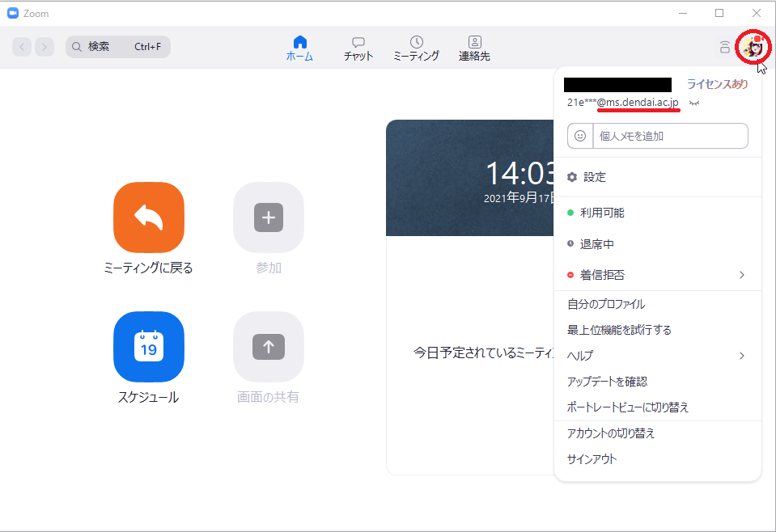Click the Licensed (ライセンスあり) label
The image size is (776, 532).
(717, 84)
